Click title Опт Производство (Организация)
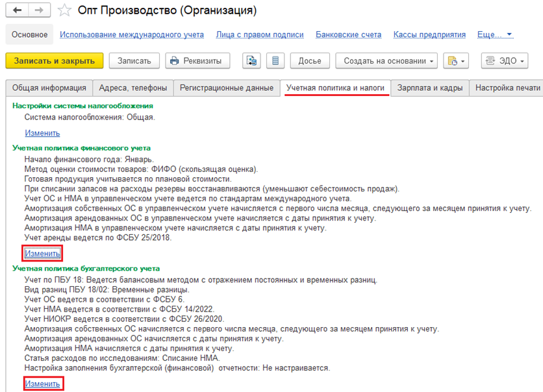 point(168,10)
